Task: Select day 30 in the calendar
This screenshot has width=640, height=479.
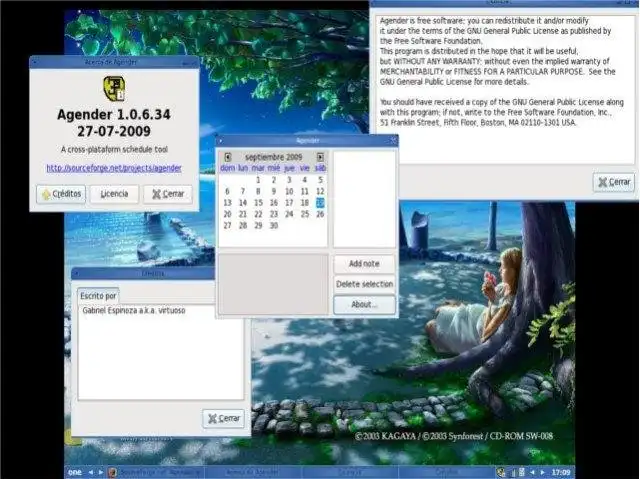Action: point(274,226)
